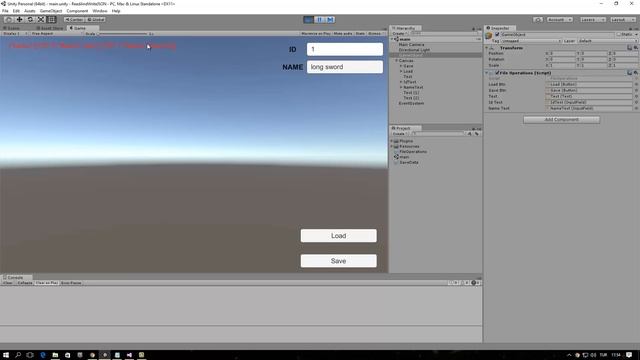Select the Scale tool
The width and height of the screenshot is (640, 360).
[x=41, y=20]
